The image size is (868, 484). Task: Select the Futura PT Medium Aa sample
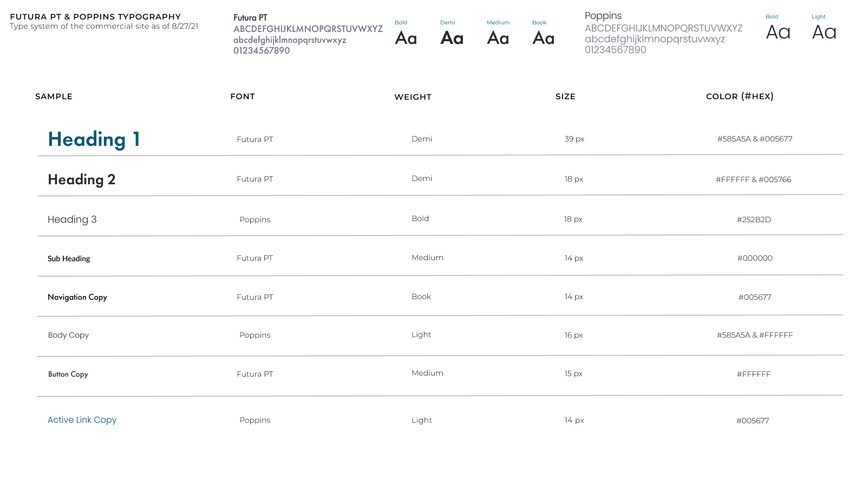(498, 38)
